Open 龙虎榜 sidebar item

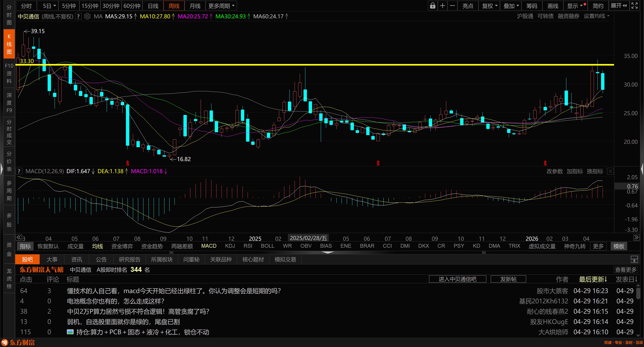(9, 279)
